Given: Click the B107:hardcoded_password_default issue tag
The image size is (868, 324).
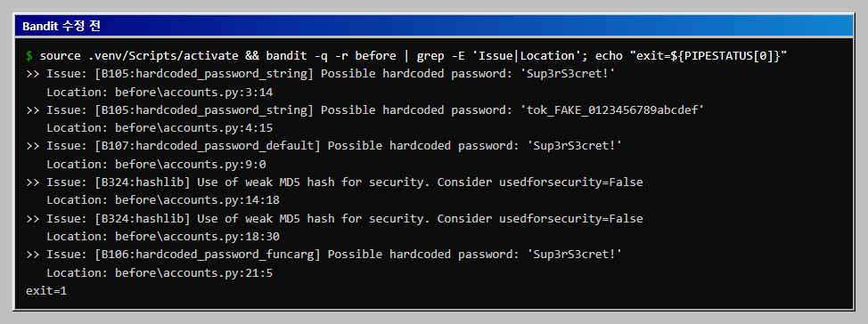Looking at the screenshot, I should click(x=208, y=146).
